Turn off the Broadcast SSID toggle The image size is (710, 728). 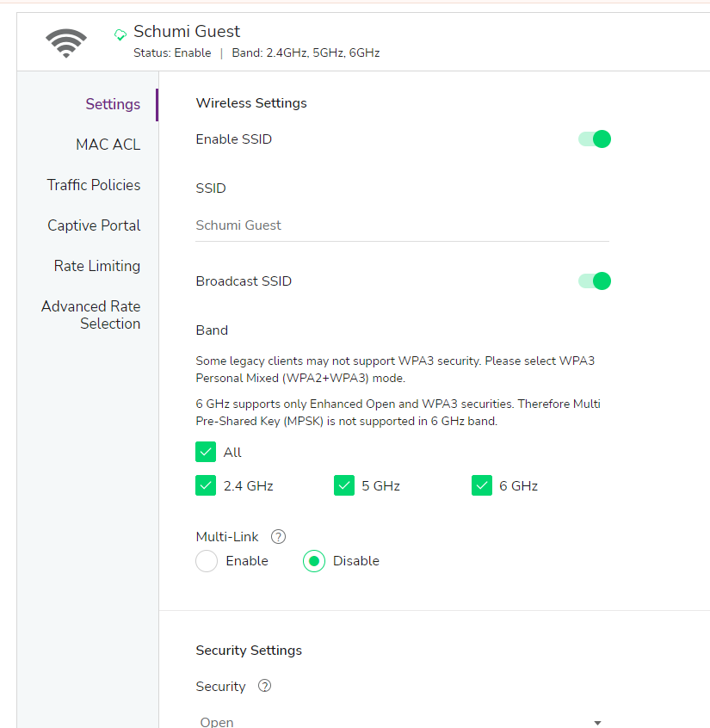coord(594,281)
